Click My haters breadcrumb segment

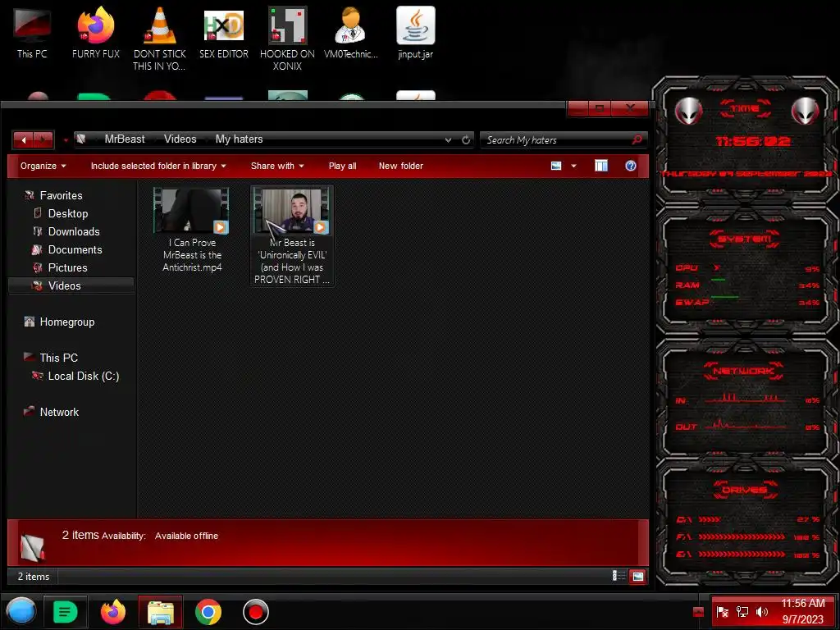point(239,139)
